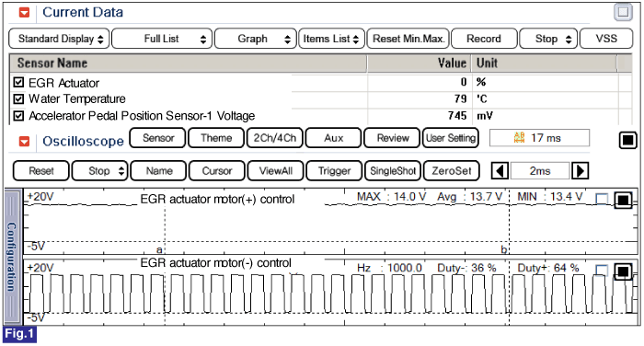
Task: Decrease time base with left arrow
Action: 500,170
